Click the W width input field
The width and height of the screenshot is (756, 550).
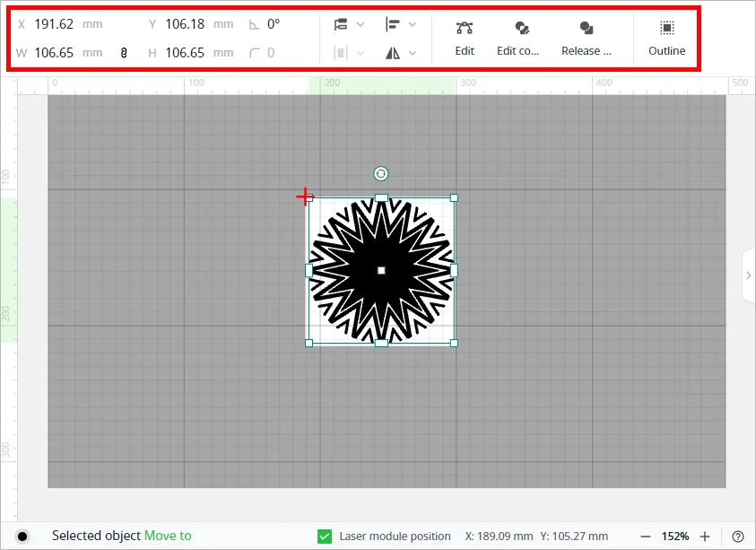(54, 53)
